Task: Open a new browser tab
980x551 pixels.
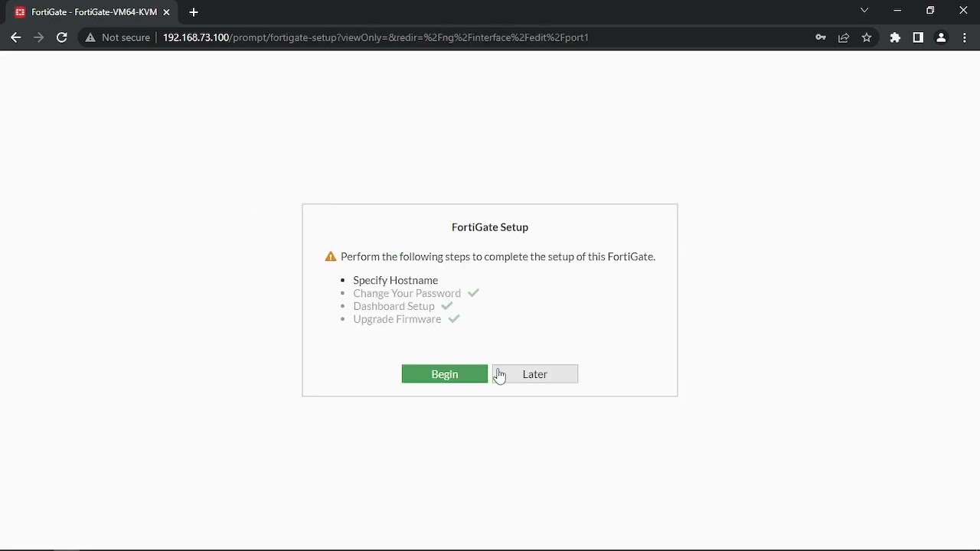Action: point(194,12)
